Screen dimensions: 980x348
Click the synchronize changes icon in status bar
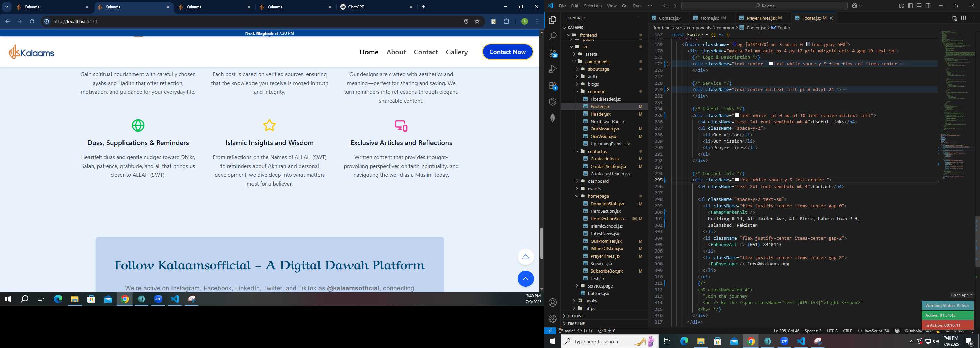(585, 331)
